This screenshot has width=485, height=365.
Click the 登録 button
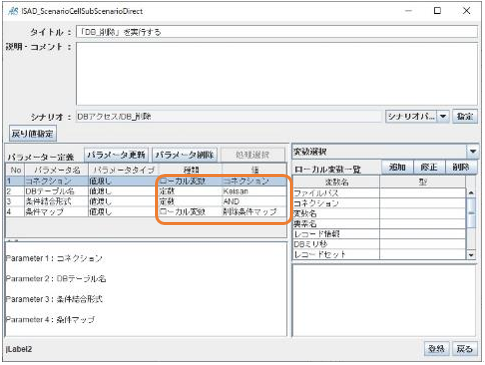click(437, 349)
